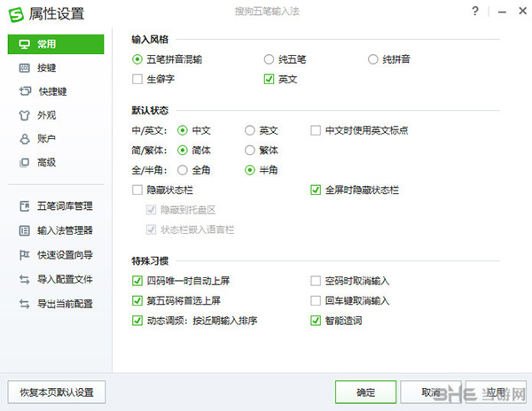Start 快速设置向导
This screenshot has width=532, height=411.
click(x=56, y=255)
